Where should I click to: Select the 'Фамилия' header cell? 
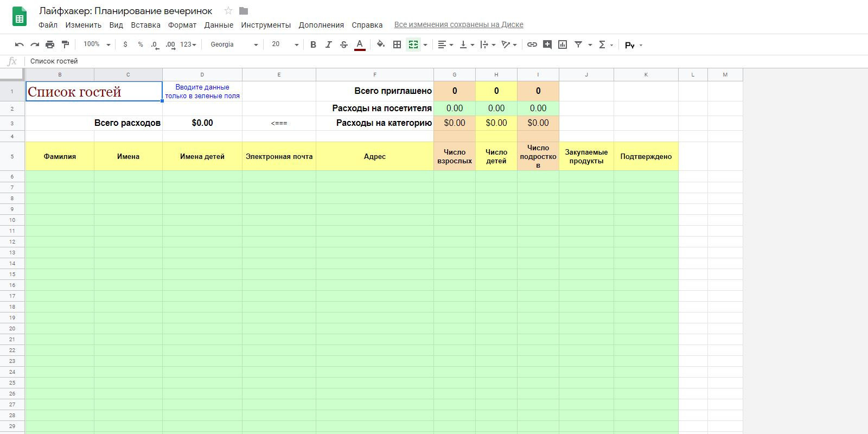click(60, 156)
